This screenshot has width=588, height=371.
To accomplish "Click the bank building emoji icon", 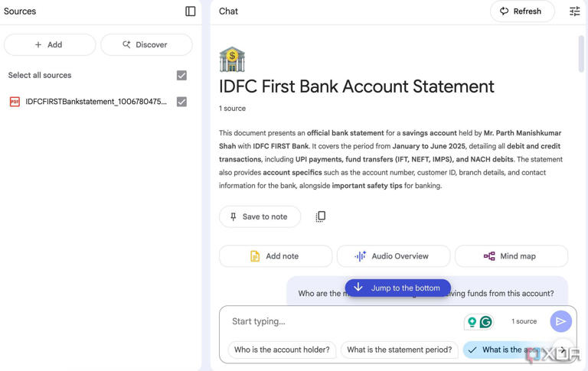I will point(232,59).
